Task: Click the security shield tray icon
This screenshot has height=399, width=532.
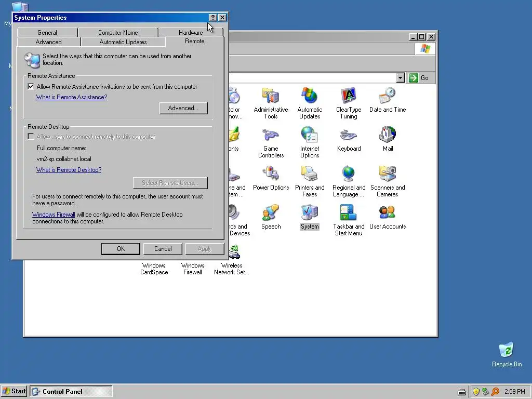Action: (x=476, y=392)
